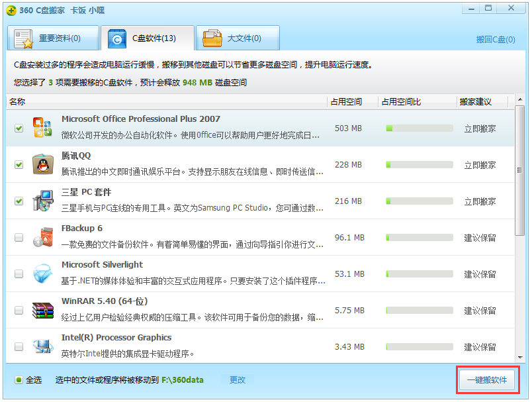Click 立即搬家 for 腾讯QQ
The height and width of the screenshot is (402, 532).
click(x=480, y=165)
